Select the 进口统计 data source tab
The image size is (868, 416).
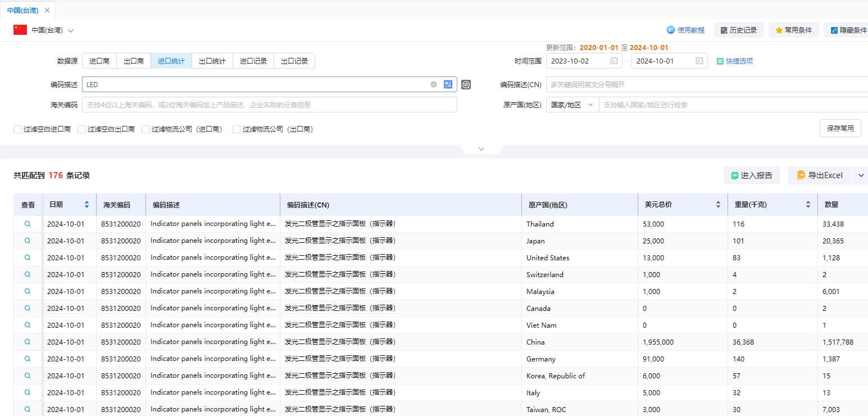(171, 61)
